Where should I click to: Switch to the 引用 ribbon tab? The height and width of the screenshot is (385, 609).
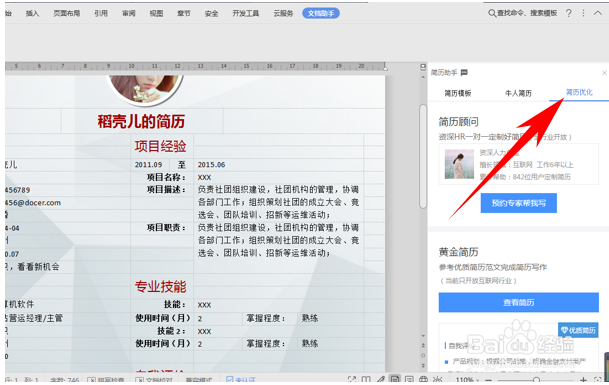101,14
